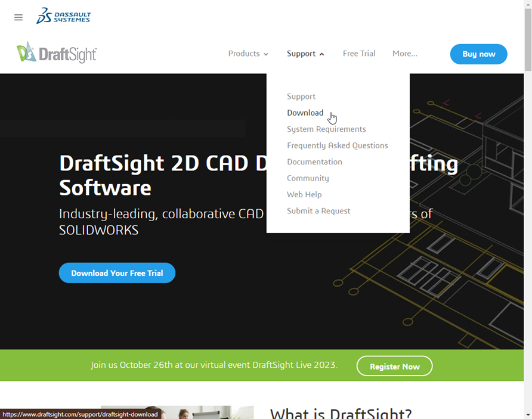This screenshot has height=419, width=532.
Task: Open System Requirements
Action: click(326, 129)
